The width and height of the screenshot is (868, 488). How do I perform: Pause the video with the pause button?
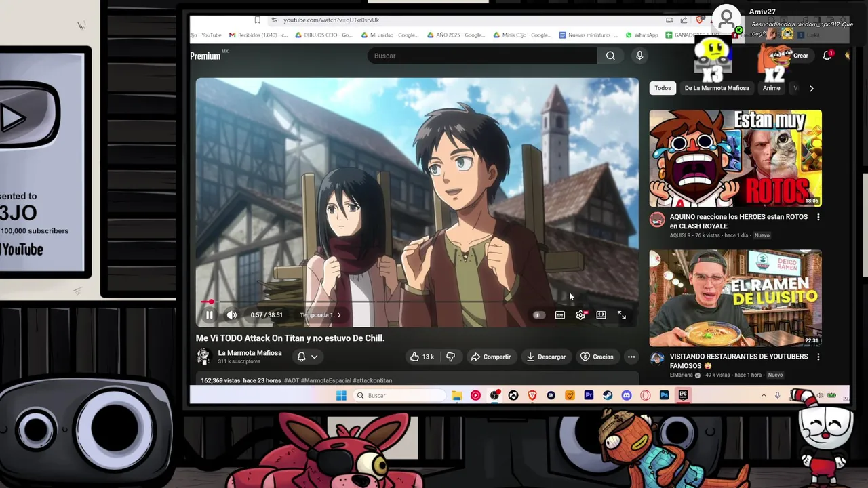pyautogui.click(x=210, y=315)
